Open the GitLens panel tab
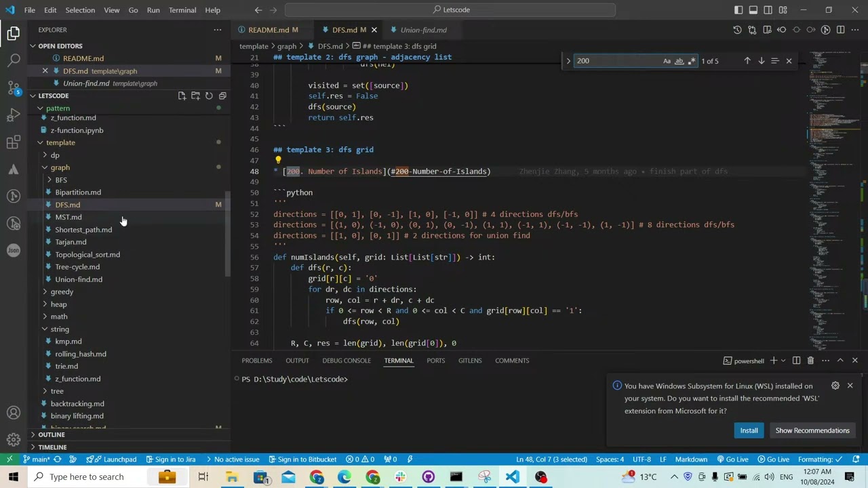 tap(470, 361)
